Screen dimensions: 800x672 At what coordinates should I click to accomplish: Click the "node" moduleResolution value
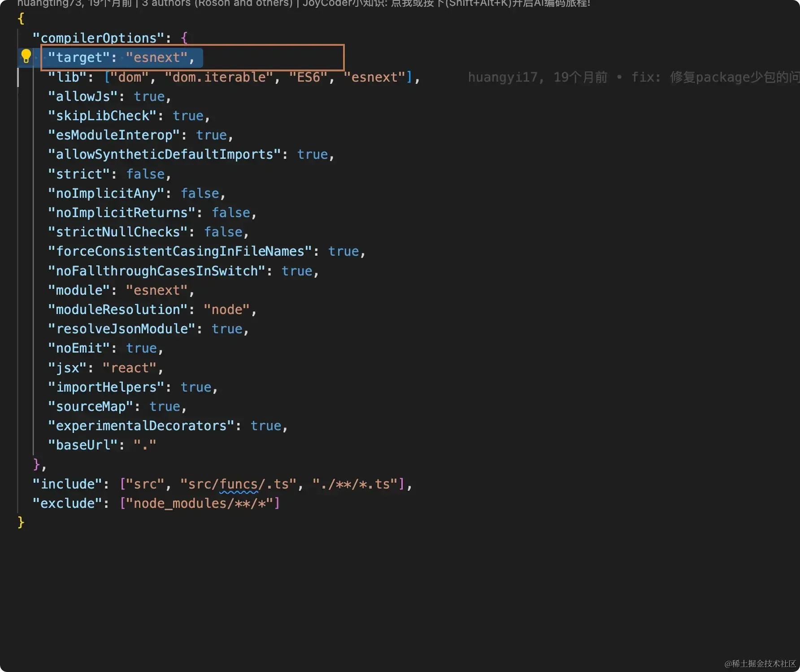[x=227, y=310]
